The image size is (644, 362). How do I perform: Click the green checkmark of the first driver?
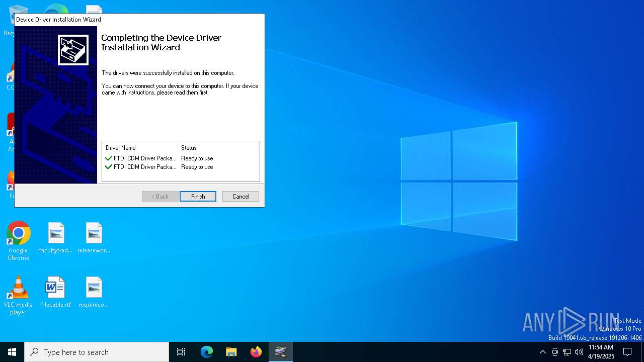109,158
